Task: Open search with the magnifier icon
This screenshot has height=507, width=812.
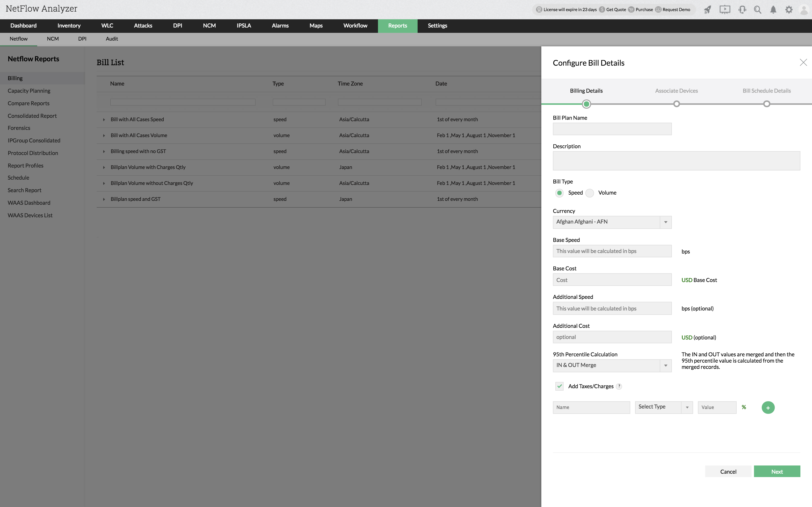Action: click(758, 10)
